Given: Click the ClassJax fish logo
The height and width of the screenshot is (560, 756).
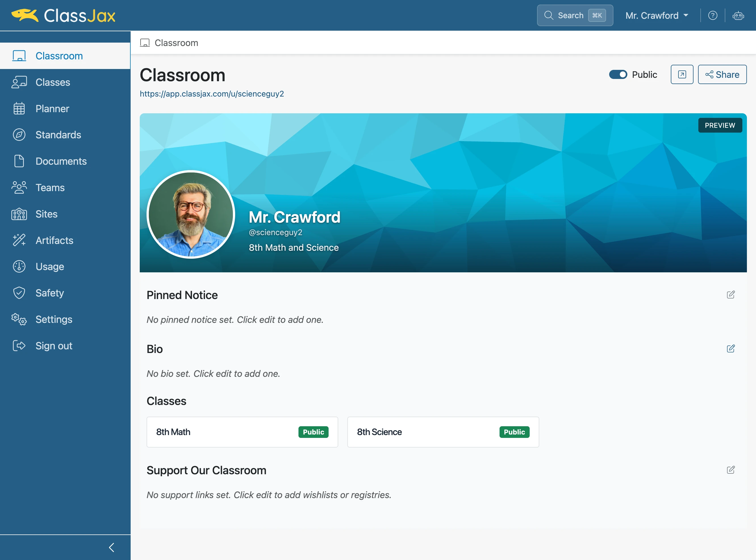Looking at the screenshot, I should coord(25,15).
